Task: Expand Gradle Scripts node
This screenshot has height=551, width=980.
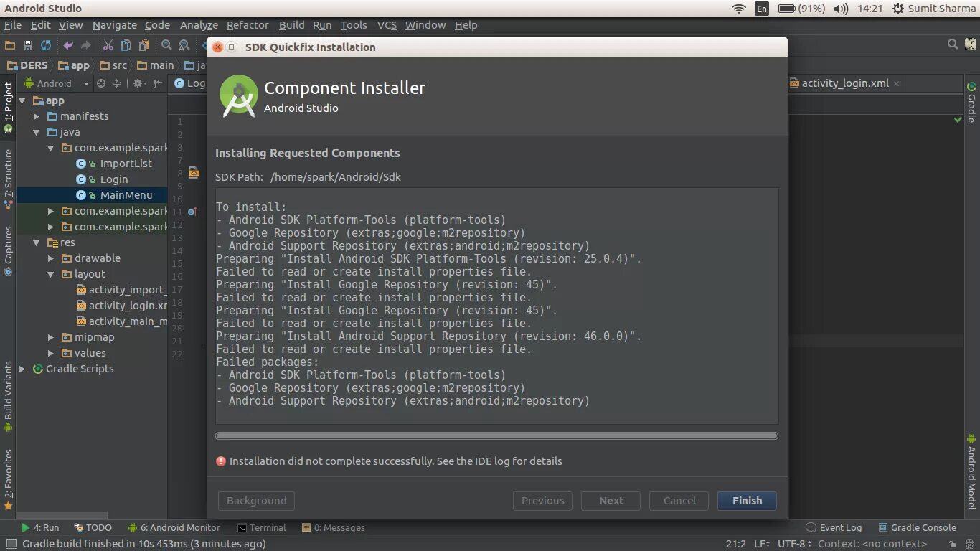Action: [x=22, y=369]
